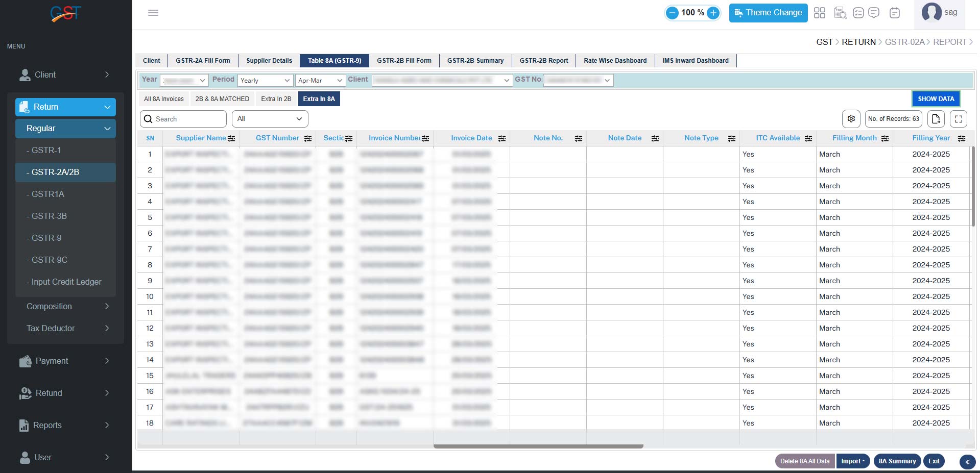Click the ITC Available column filter icon
Screen dimensions: 980x473
coord(808,138)
